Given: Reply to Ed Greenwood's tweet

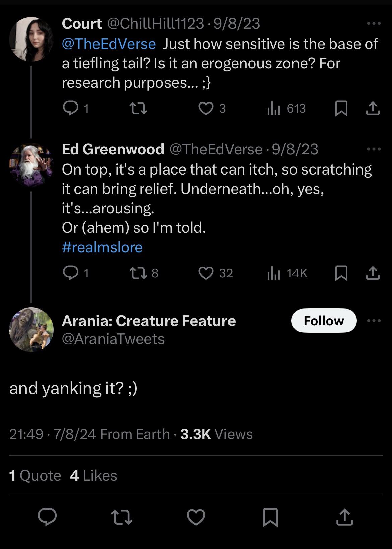Looking at the screenshot, I should pos(70,273).
